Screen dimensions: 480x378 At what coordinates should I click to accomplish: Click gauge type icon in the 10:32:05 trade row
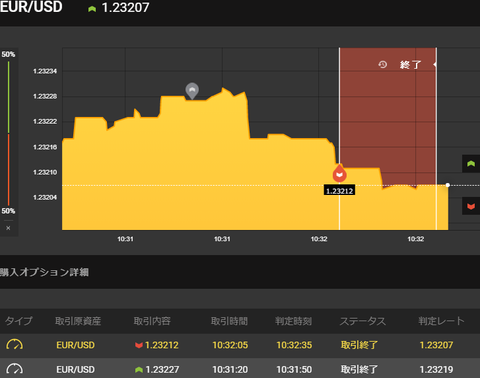pyautogui.click(x=14, y=344)
